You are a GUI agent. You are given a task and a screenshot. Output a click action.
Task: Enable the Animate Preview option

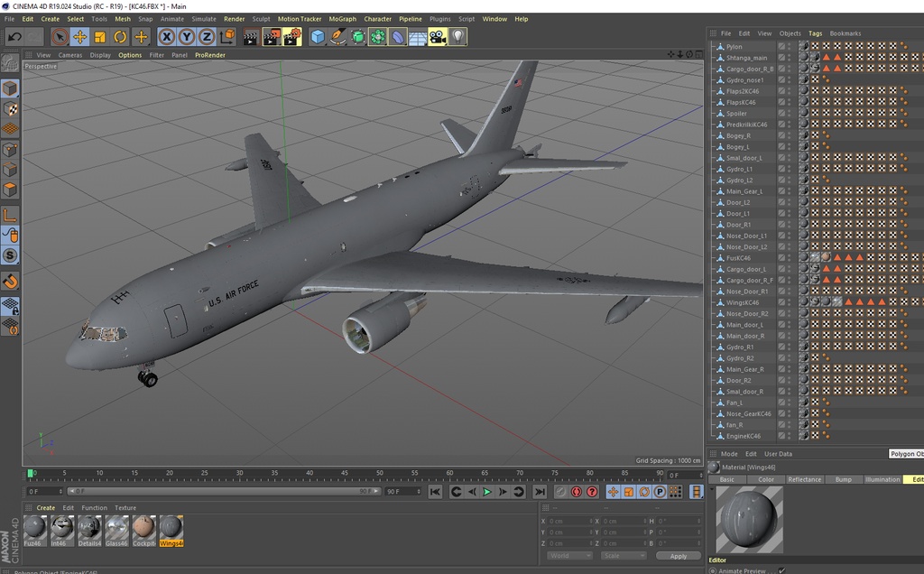tap(781, 570)
